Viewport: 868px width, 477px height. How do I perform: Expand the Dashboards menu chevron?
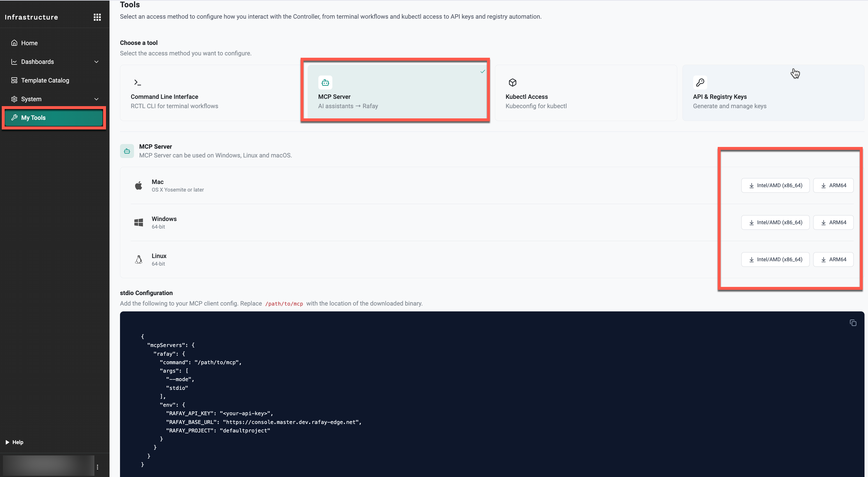[96, 62]
